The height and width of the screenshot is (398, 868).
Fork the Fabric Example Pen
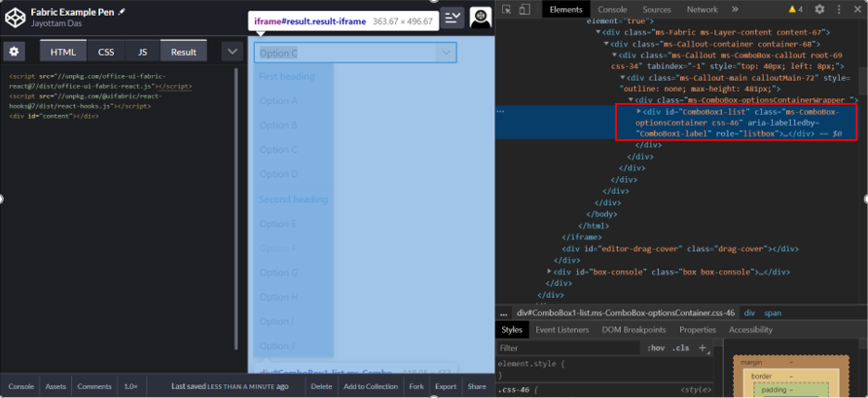(416, 386)
